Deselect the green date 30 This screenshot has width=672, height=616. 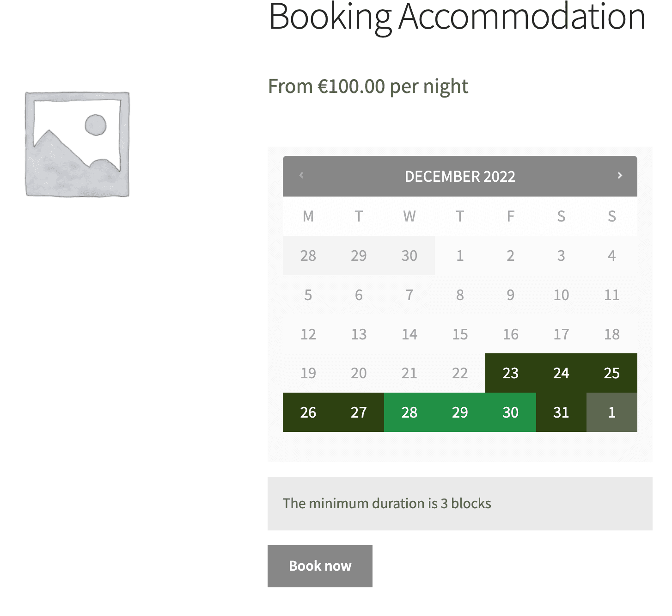click(x=510, y=412)
